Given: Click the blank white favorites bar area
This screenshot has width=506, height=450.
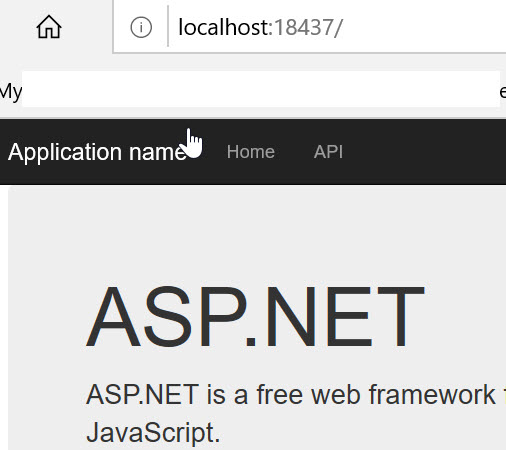Looking at the screenshot, I should (261, 89).
